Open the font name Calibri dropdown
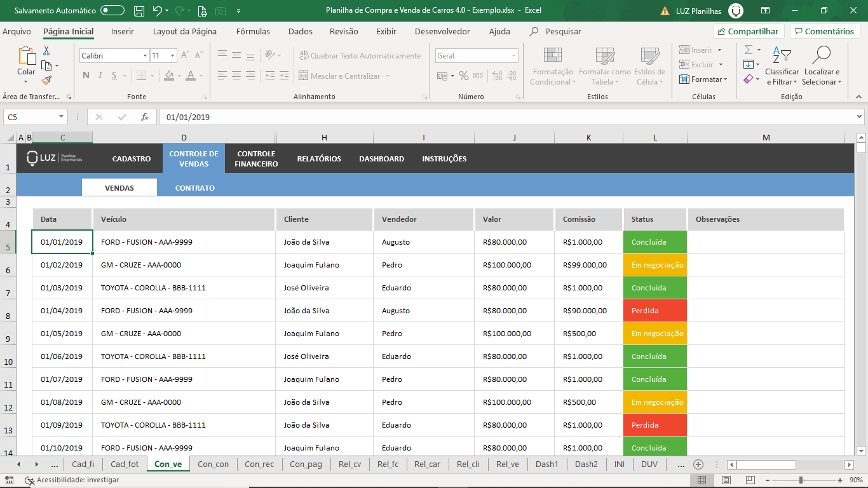 coord(145,56)
